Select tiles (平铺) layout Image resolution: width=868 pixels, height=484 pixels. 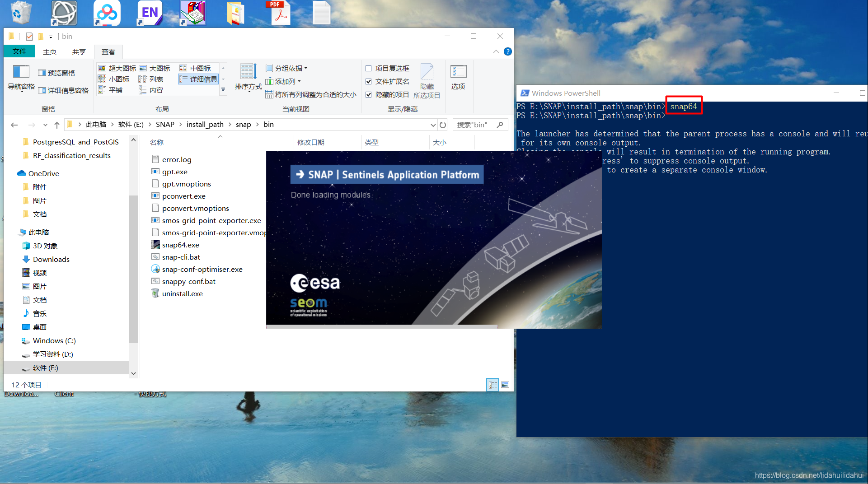(110, 90)
